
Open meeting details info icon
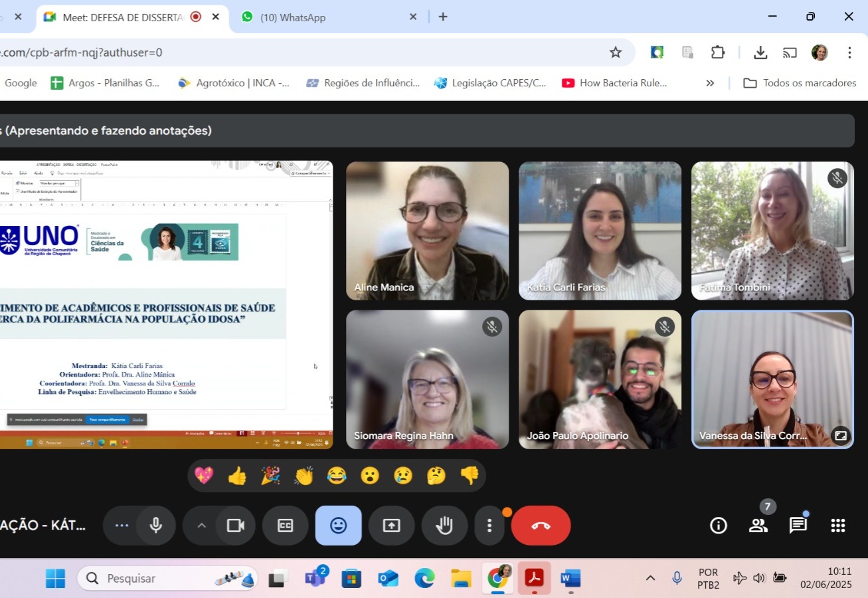point(718,526)
